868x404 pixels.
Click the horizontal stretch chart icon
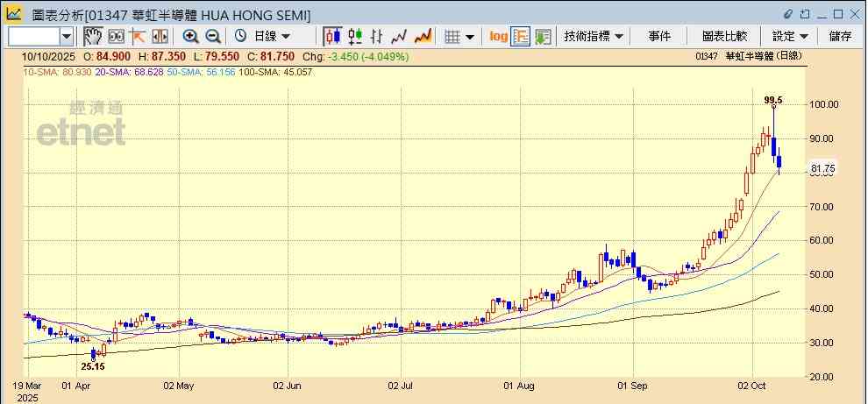point(160,36)
